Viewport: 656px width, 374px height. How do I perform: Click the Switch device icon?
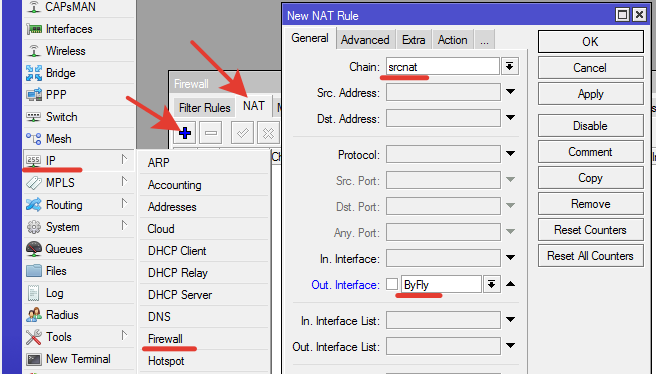pos(34,116)
